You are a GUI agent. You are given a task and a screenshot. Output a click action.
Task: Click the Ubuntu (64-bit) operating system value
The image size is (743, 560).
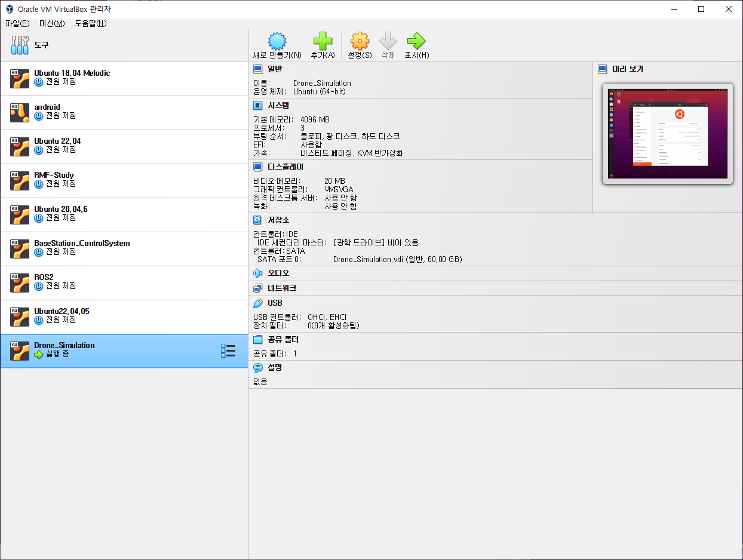click(320, 92)
